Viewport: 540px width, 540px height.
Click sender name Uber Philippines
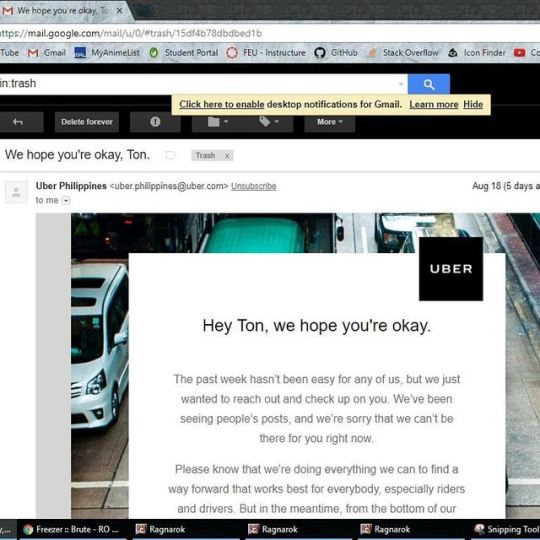pyautogui.click(x=71, y=186)
